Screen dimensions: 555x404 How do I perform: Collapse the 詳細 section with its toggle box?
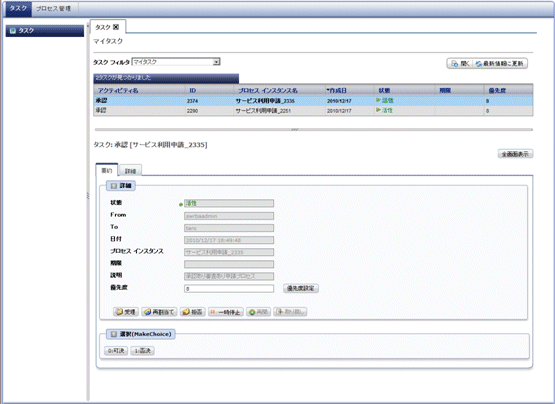(114, 186)
